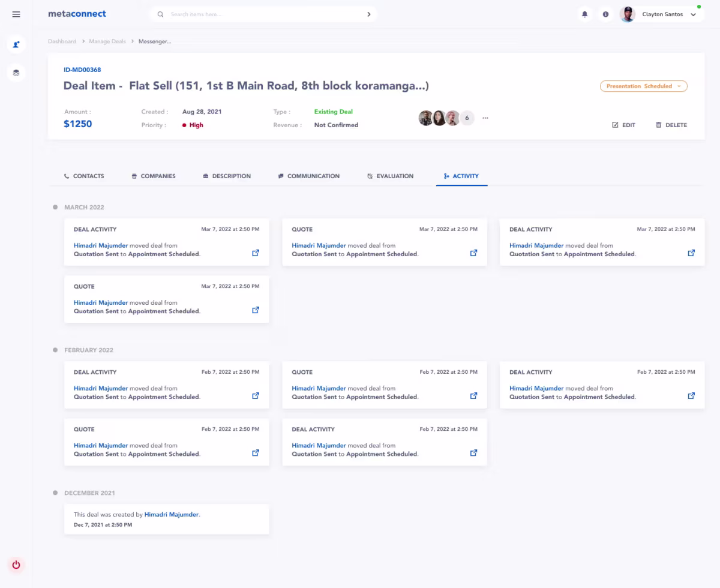Screen dimensions: 720x588
Task: Click the EDIT button
Action: point(623,125)
